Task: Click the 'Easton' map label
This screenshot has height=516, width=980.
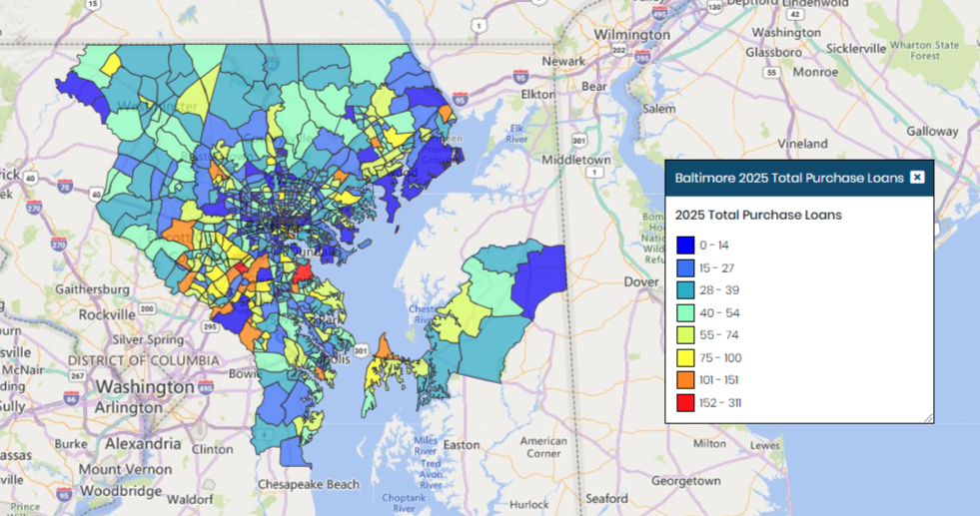Action: 462,445
